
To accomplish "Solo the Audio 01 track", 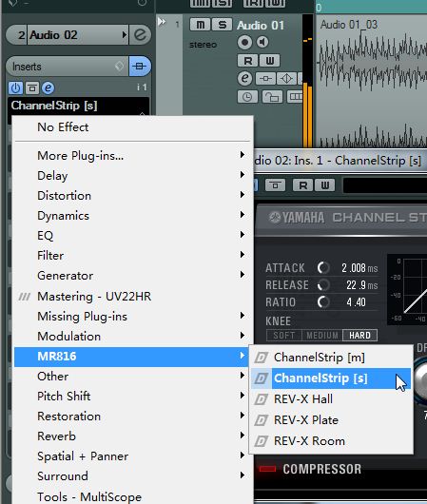I will (x=222, y=25).
